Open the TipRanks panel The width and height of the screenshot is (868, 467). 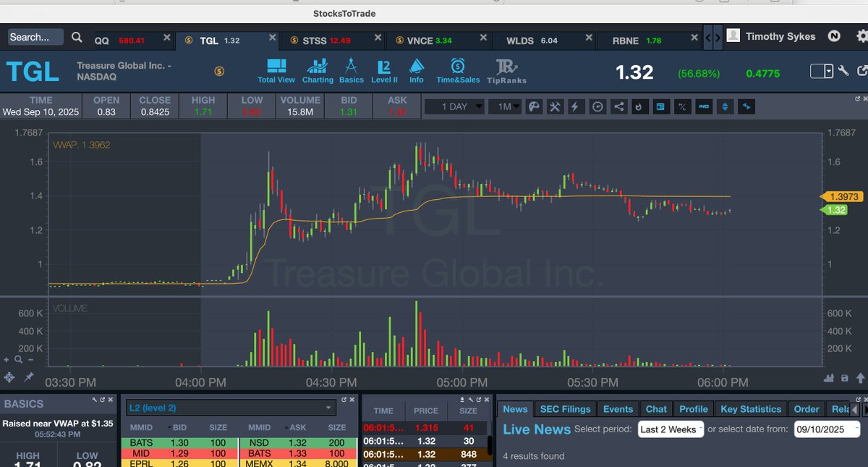click(506, 69)
